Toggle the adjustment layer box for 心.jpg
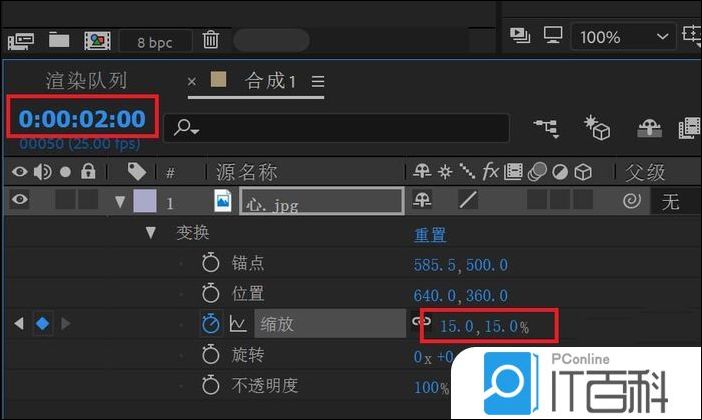702x420 pixels. 560,200
